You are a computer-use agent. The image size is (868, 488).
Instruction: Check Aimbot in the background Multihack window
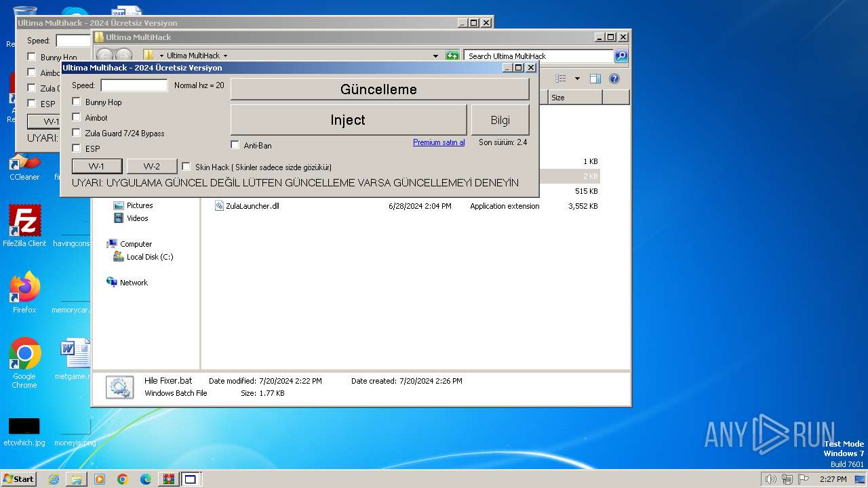[x=31, y=73]
